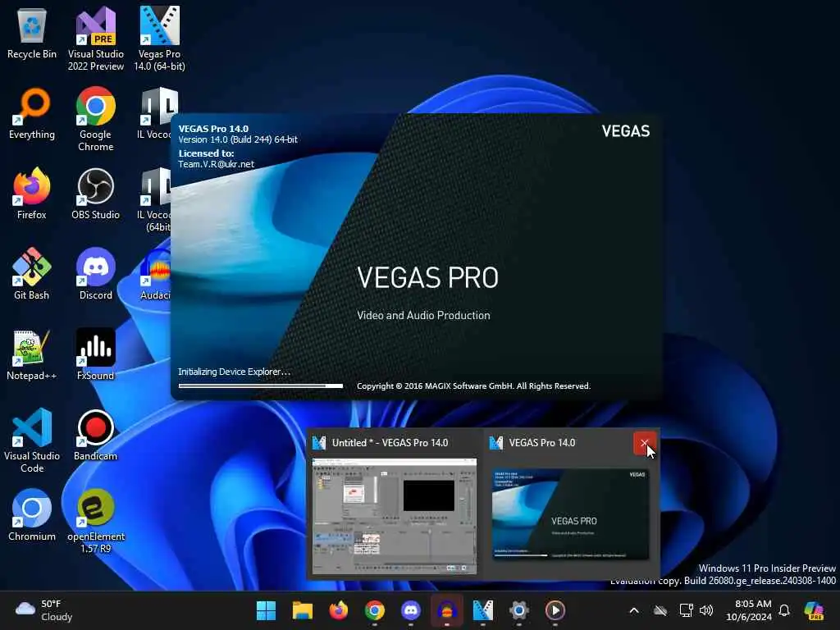Open the Recycle Bin desktop icon

pos(32,34)
